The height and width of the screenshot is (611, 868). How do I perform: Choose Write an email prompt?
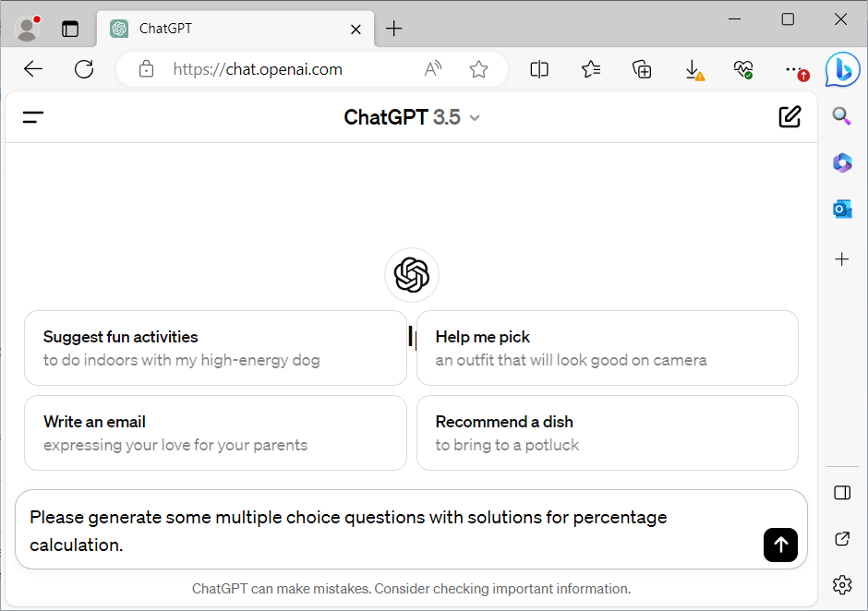(215, 433)
